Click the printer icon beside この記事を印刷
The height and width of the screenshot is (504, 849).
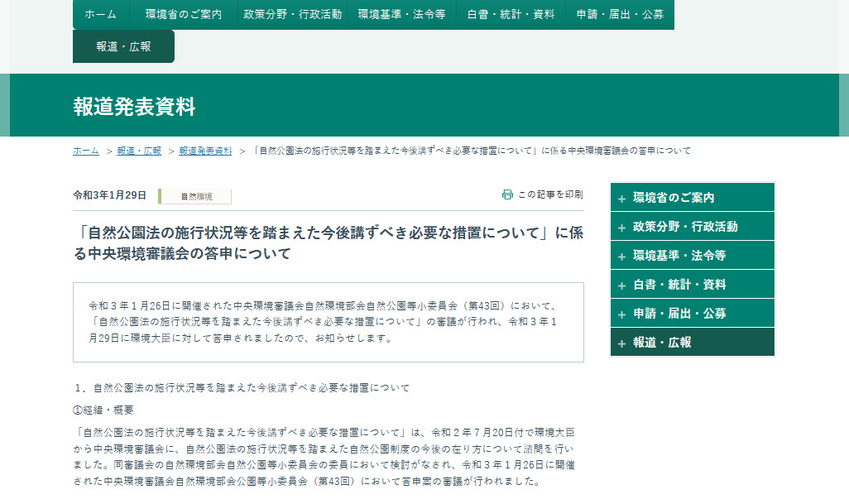point(507,194)
